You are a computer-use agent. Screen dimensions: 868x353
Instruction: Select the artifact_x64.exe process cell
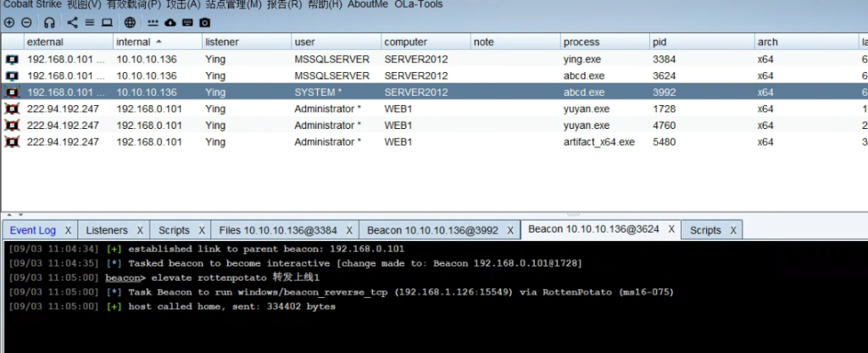605,143
